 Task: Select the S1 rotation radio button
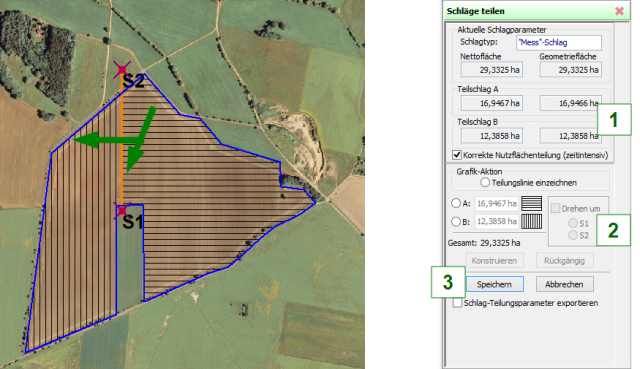[x=573, y=223]
